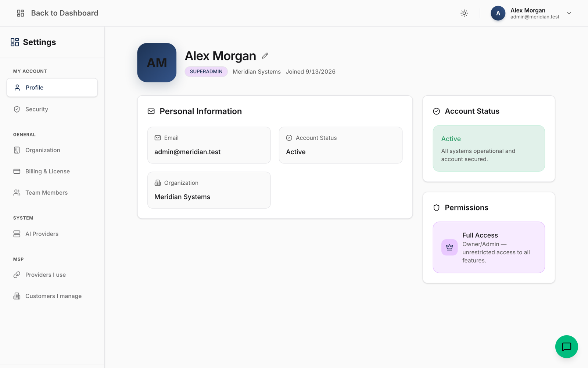Click the email address admin@meridian.test in Email card

coord(187,152)
